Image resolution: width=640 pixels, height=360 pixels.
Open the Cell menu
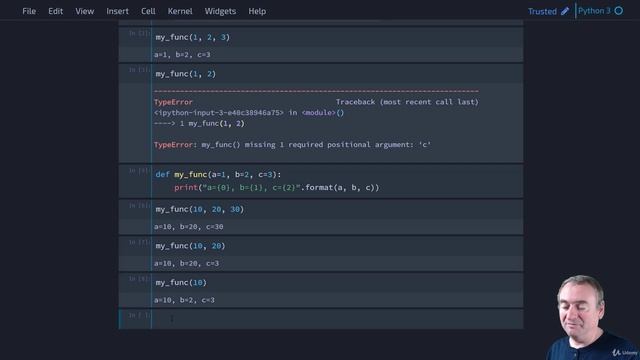[x=148, y=11]
